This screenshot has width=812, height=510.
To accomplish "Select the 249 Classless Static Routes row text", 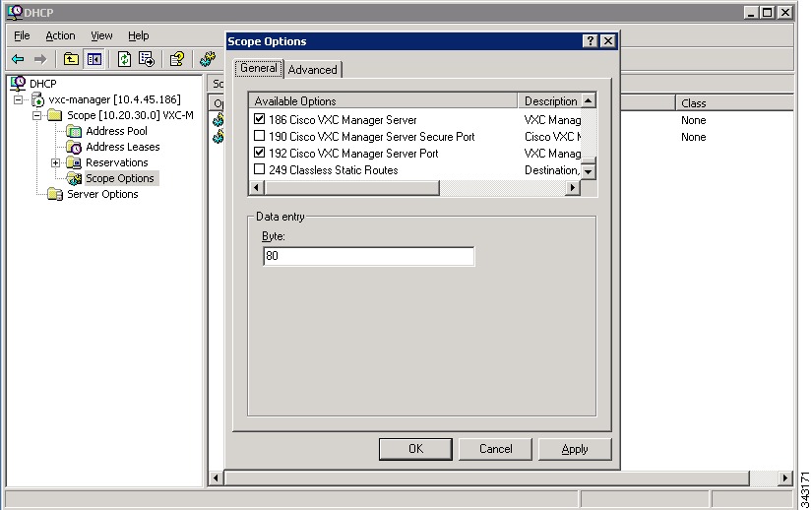I will (333, 169).
